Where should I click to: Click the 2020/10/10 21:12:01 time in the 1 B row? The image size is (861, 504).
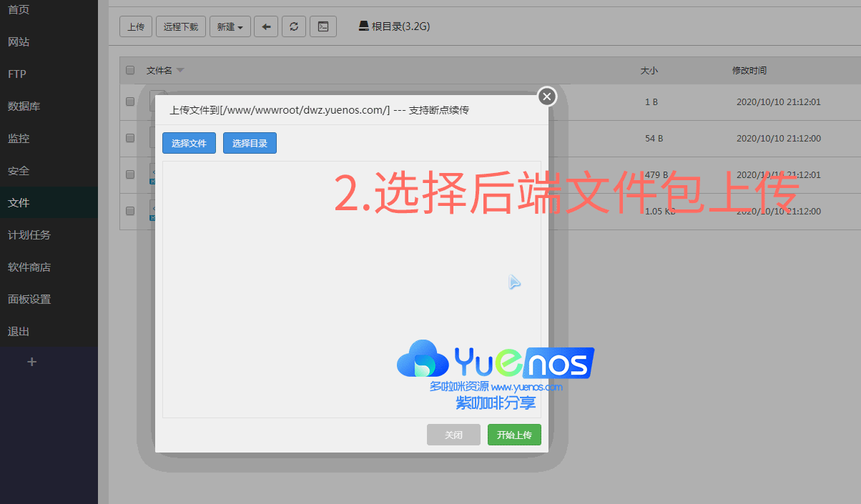click(779, 102)
